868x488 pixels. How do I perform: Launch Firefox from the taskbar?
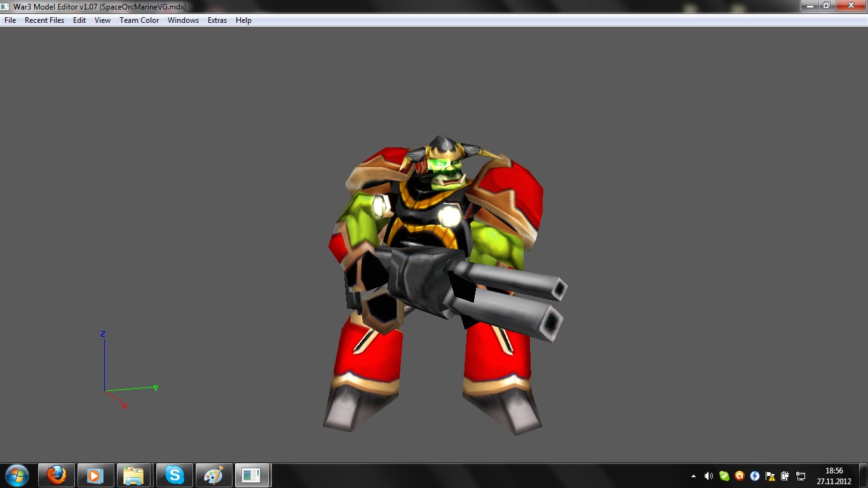[57, 475]
